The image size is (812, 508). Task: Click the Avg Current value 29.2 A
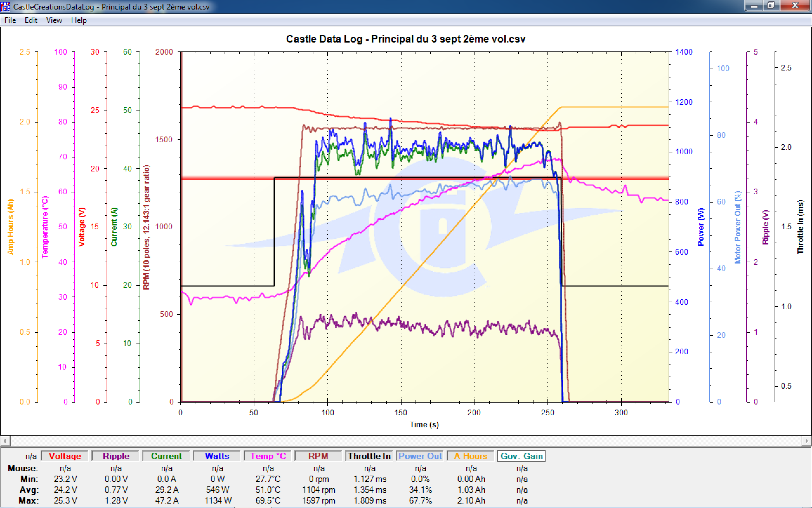167,490
